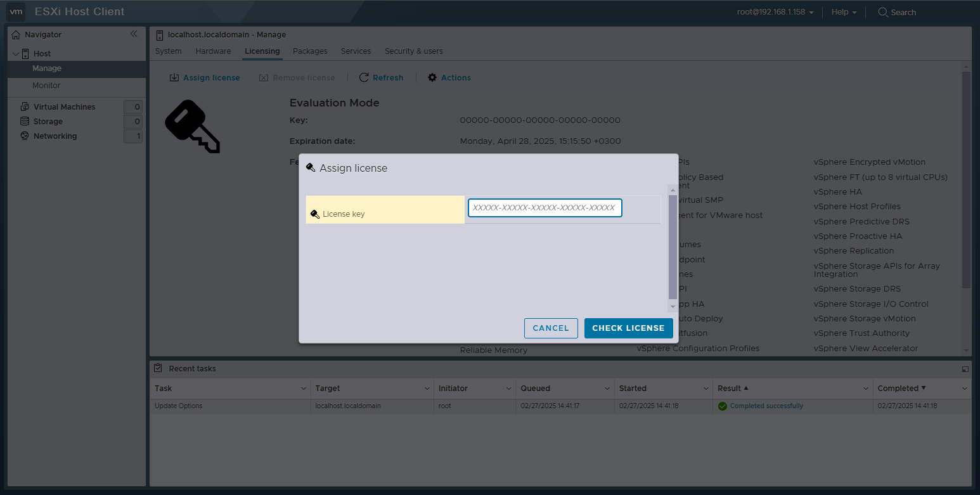The height and width of the screenshot is (495, 980).
Task: Select Networking in the Navigator
Action: pos(55,136)
